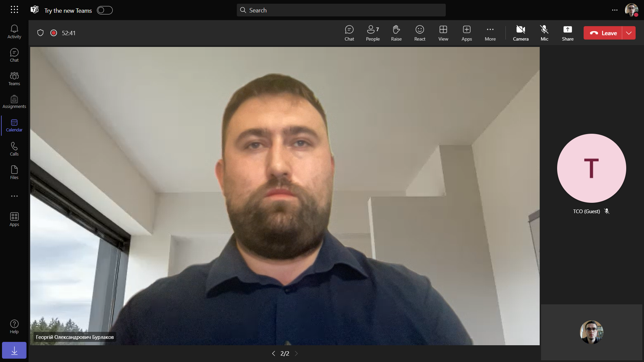644x362 pixels.
Task: Expand the Leave options dropdown arrow
Action: click(x=629, y=33)
